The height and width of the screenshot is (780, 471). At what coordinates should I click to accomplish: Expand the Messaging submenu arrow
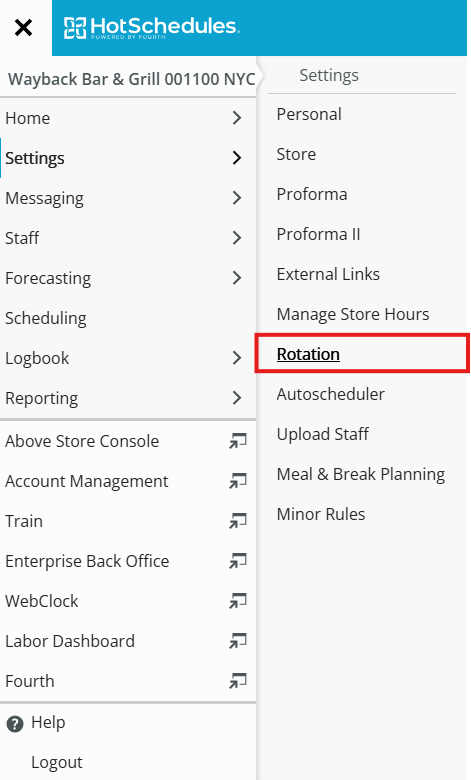(237, 198)
